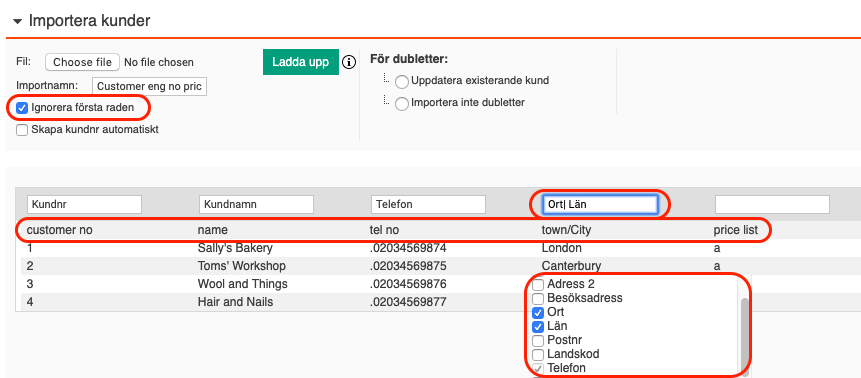This screenshot has height=378, width=861.
Task: Click the 'customer no' header cell
Action: point(60,230)
